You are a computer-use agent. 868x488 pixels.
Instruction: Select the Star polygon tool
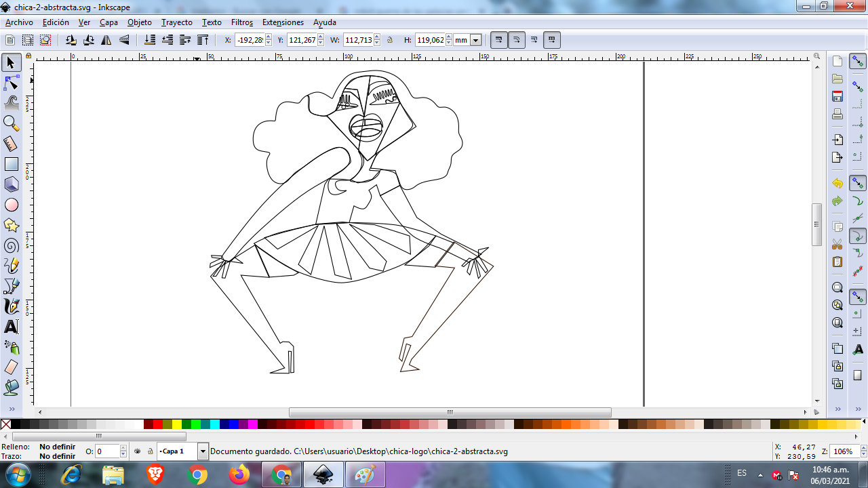click(11, 225)
